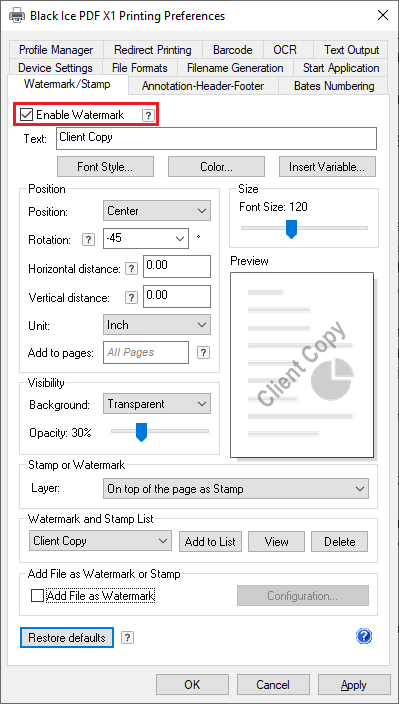Screen dimensions: 399x704
Task: Open the Layer dropdown list
Action: [236, 489]
